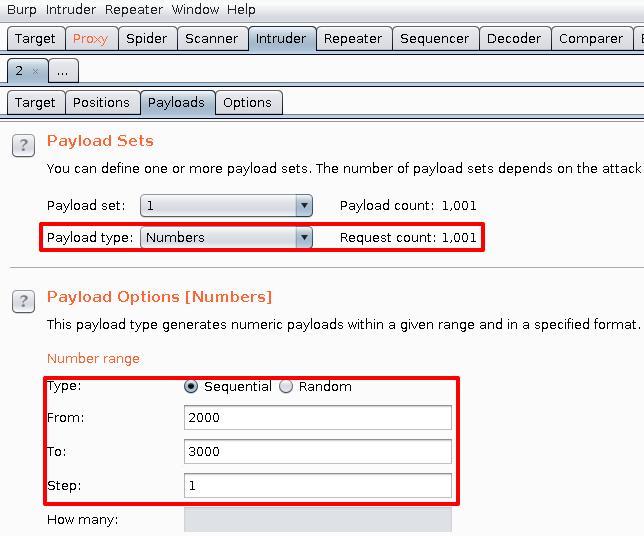Image resolution: width=644 pixels, height=536 pixels.
Task: Switch to the Scanner tab
Action: [211, 38]
